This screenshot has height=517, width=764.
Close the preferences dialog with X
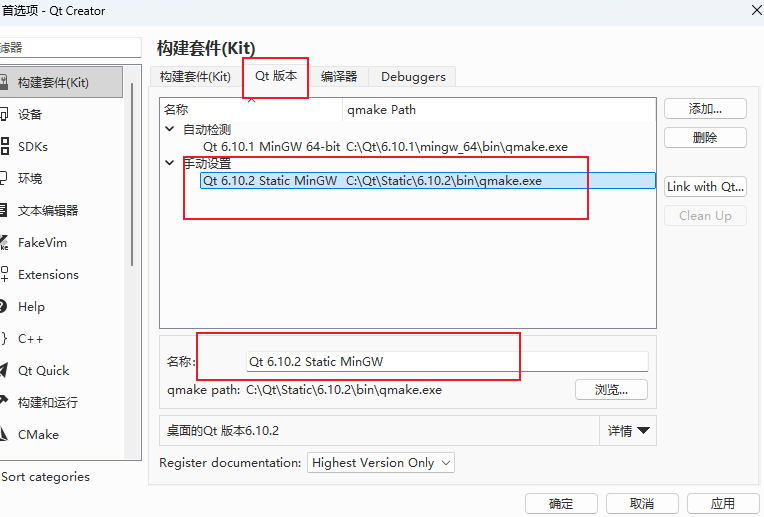[756, 10]
